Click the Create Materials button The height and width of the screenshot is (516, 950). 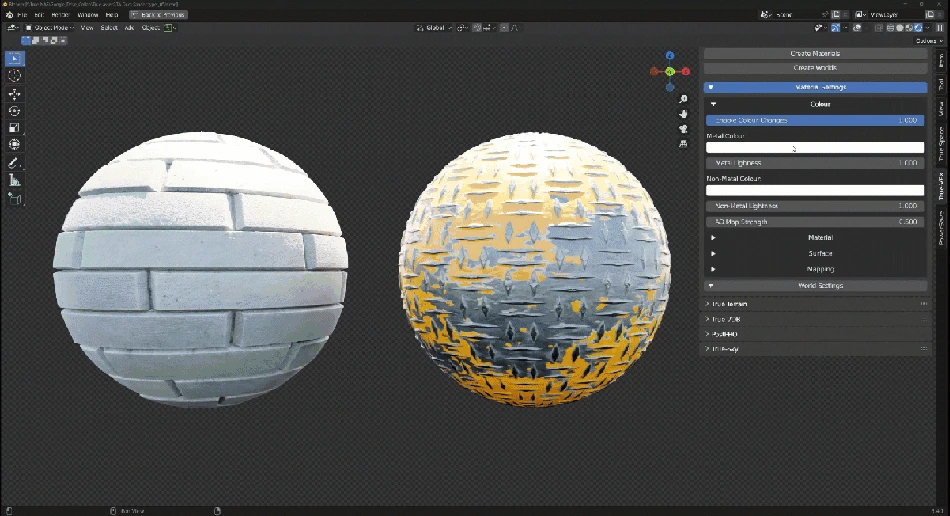(x=816, y=53)
